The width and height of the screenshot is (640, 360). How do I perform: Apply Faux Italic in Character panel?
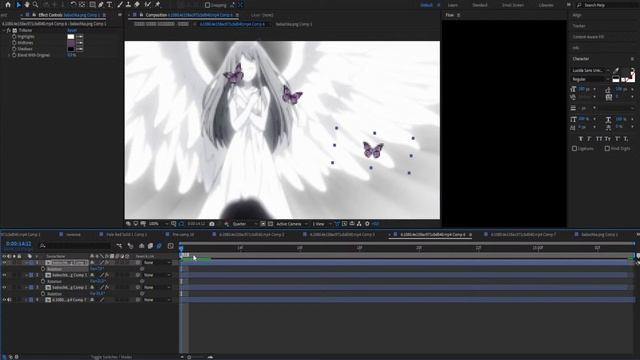(589, 139)
